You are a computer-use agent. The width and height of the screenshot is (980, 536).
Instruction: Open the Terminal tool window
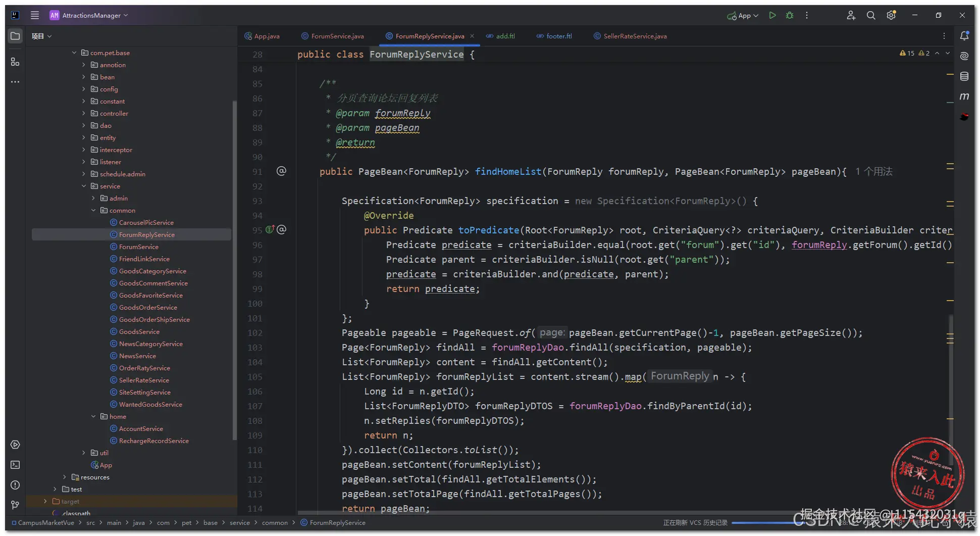point(15,465)
